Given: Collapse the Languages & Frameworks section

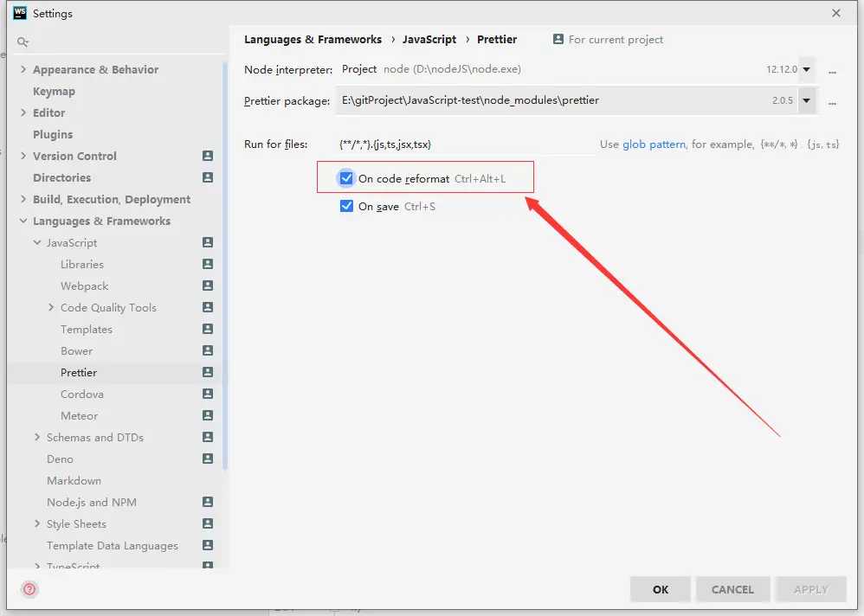Looking at the screenshot, I should click(x=23, y=221).
